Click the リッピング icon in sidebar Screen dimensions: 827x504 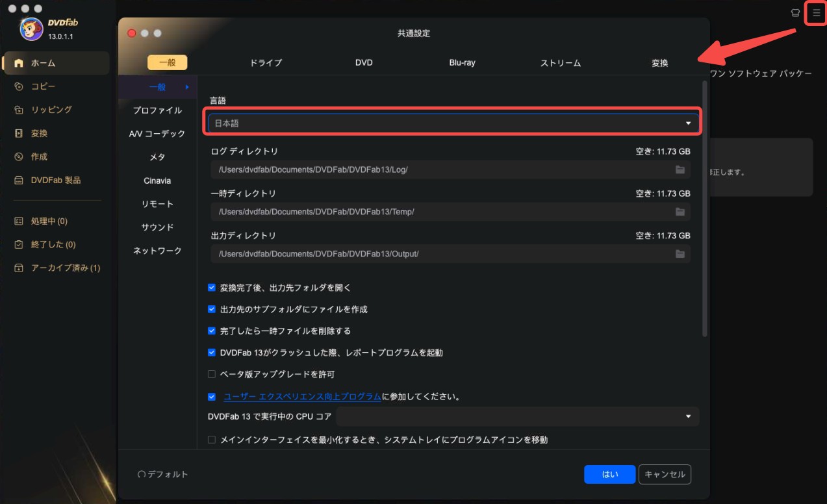coord(19,110)
